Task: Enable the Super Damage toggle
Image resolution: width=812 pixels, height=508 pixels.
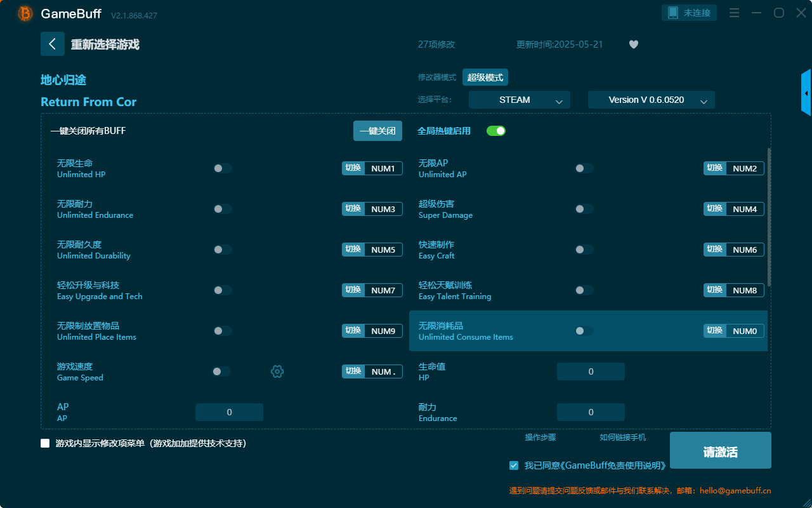Action: [584, 208]
